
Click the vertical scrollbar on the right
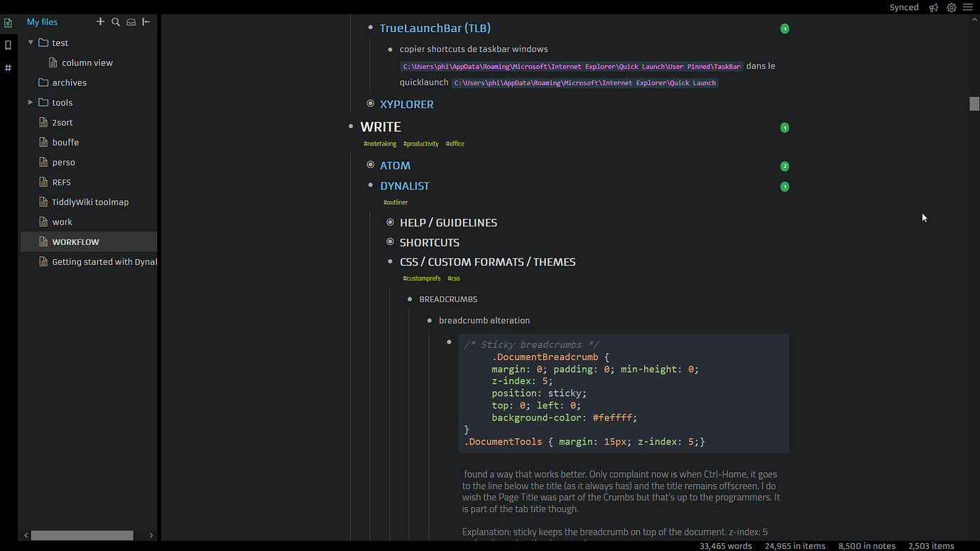tap(973, 103)
